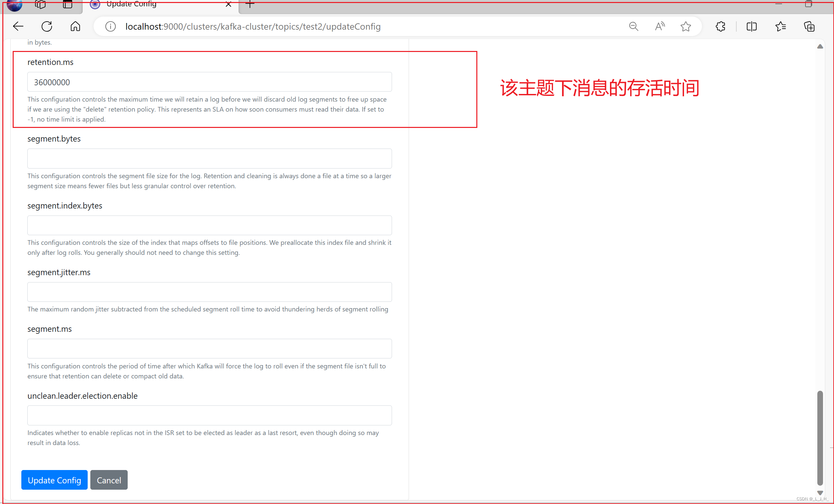The image size is (834, 504).
Task: Open favorites list icon
Action: click(781, 26)
